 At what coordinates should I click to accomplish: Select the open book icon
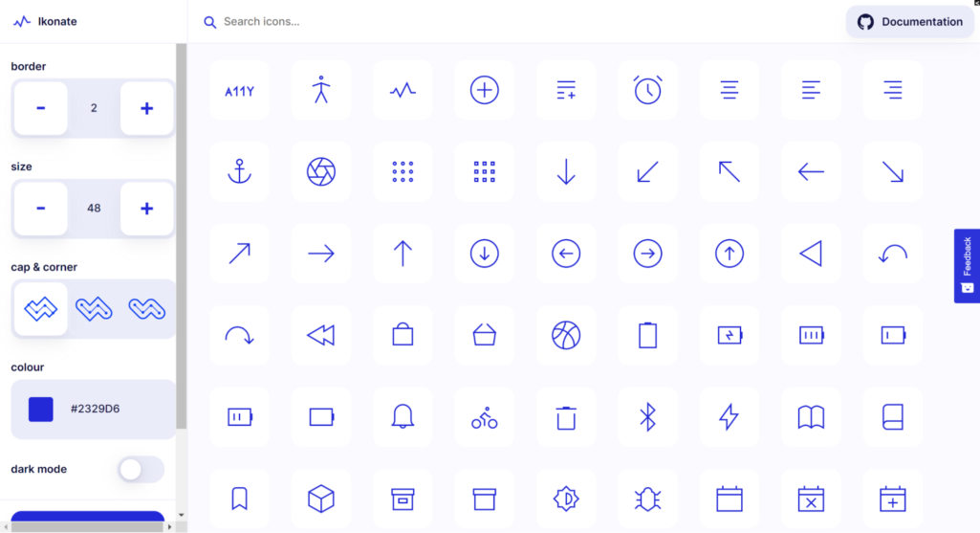tap(811, 417)
